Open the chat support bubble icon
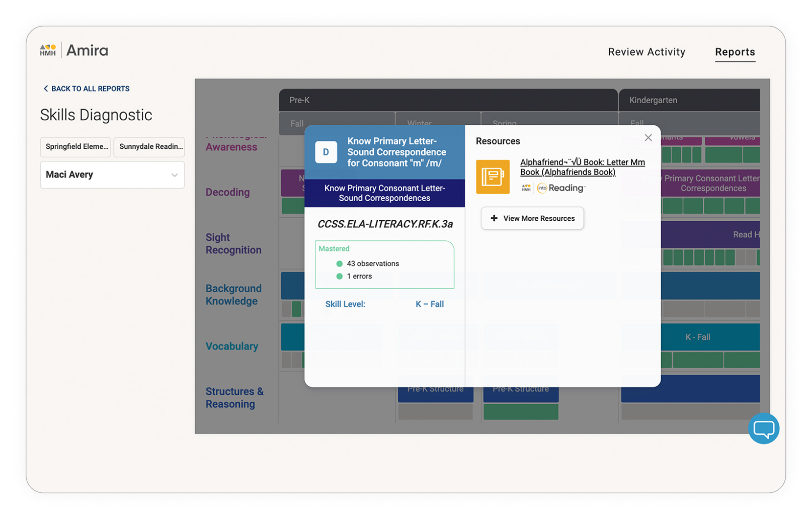 (763, 428)
